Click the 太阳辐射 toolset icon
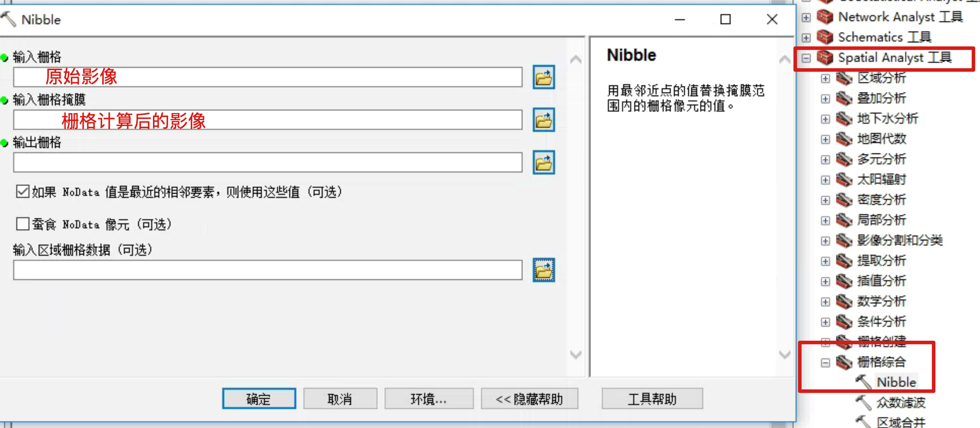 click(x=844, y=179)
